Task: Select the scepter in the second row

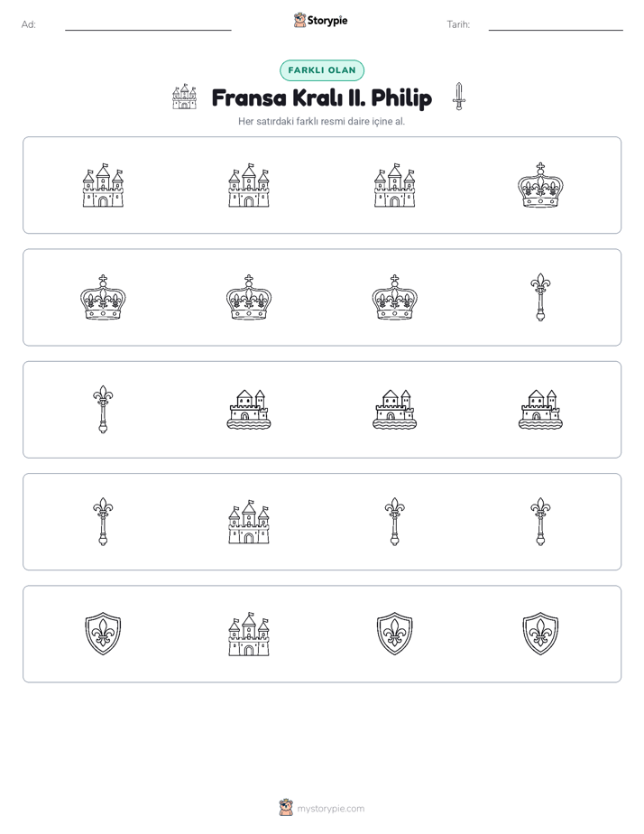Action: (x=540, y=297)
